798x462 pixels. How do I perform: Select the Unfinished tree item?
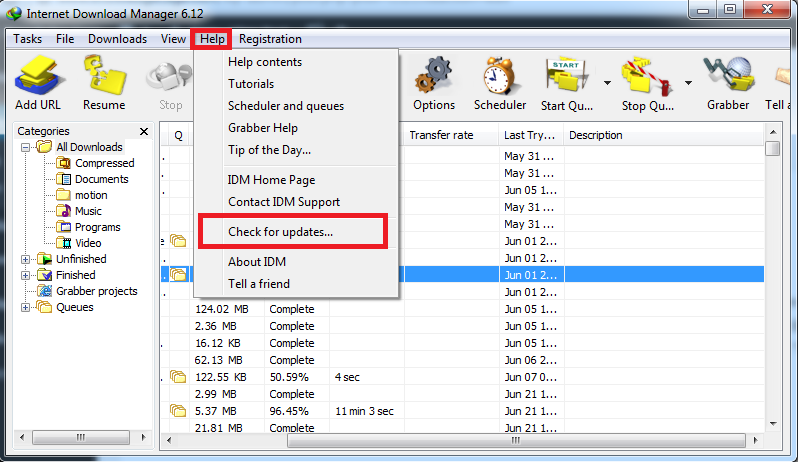coord(81,259)
